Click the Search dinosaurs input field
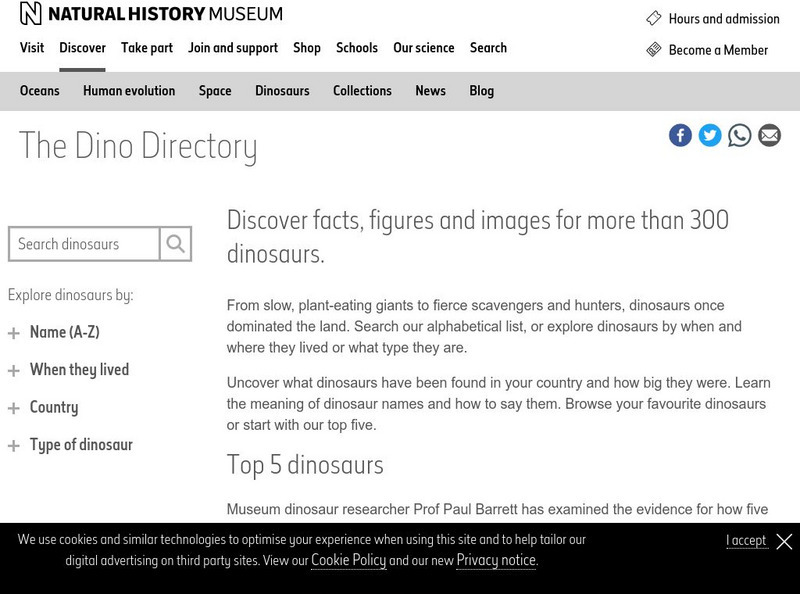The image size is (800, 594). tap(84, 244)
